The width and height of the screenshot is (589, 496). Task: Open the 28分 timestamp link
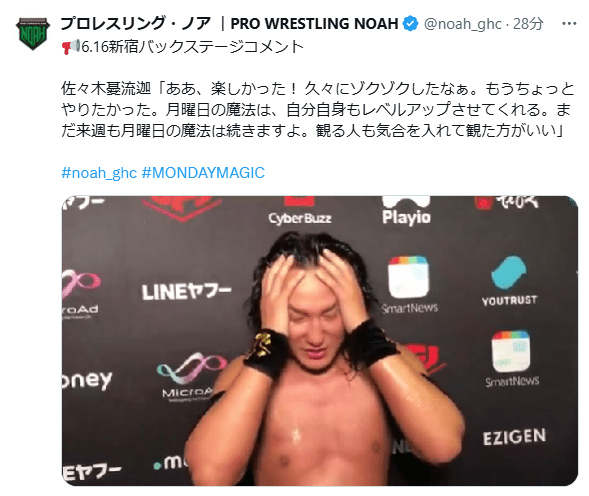pyautogui.click(x=528, y=24)
